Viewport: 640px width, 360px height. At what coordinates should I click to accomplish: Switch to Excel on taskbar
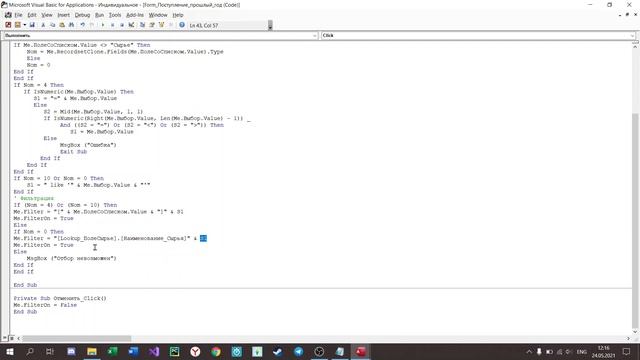click(113, 351)
